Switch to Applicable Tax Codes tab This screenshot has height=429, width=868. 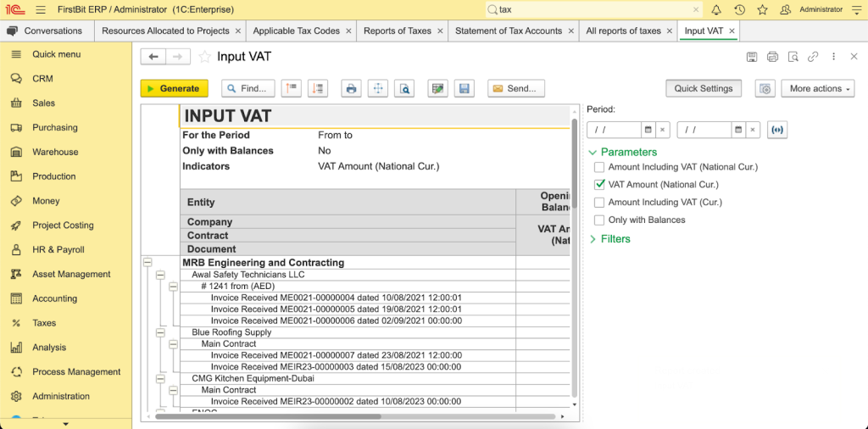pos(296,31)
